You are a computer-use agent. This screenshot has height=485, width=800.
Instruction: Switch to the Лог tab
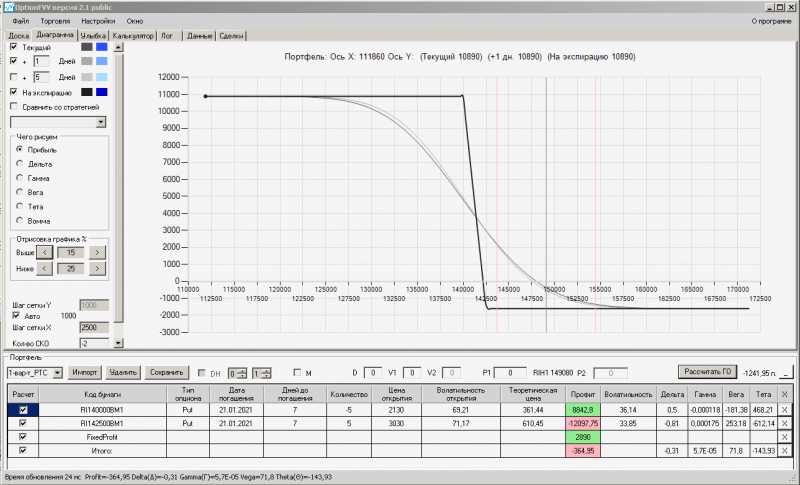click(167, 36)
